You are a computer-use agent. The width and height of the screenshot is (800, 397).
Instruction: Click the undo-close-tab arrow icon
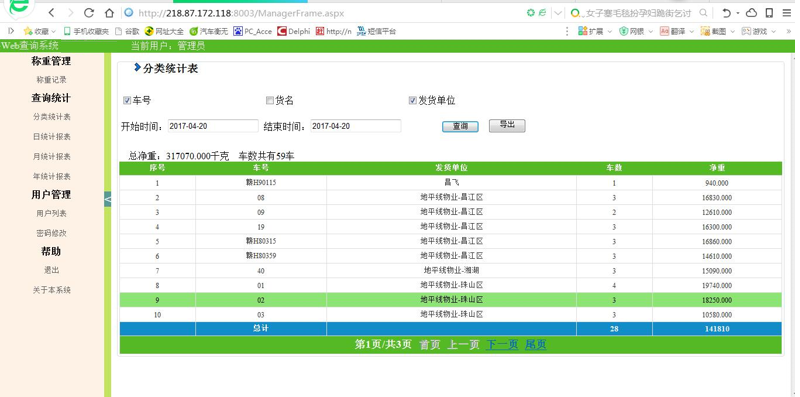tap(727, 13)
